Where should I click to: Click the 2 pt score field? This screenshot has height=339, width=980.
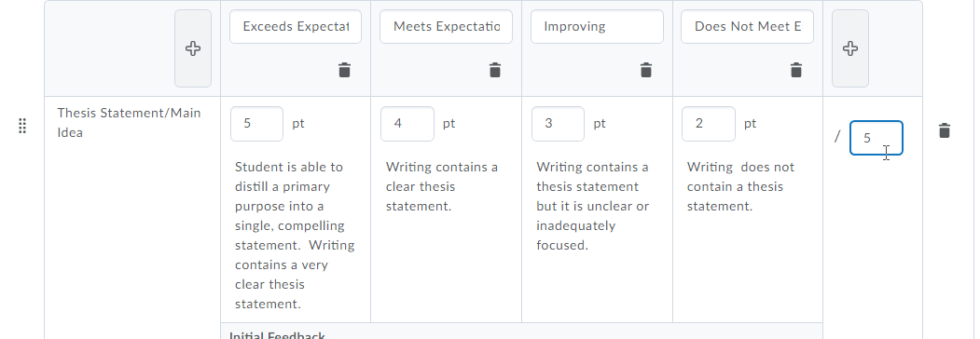709,124
